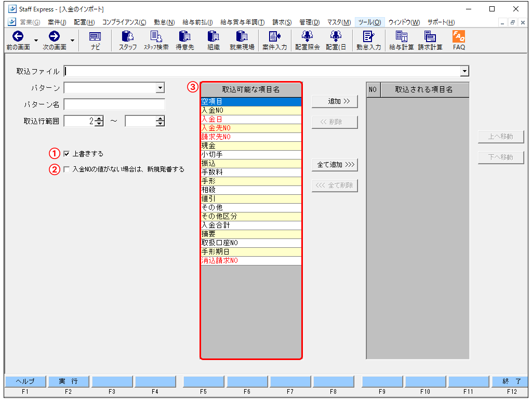Uncheck the overwrite (上書きする) setting
Image resolution: width=532 pixels, height=399 pixels.
point(66,153)
